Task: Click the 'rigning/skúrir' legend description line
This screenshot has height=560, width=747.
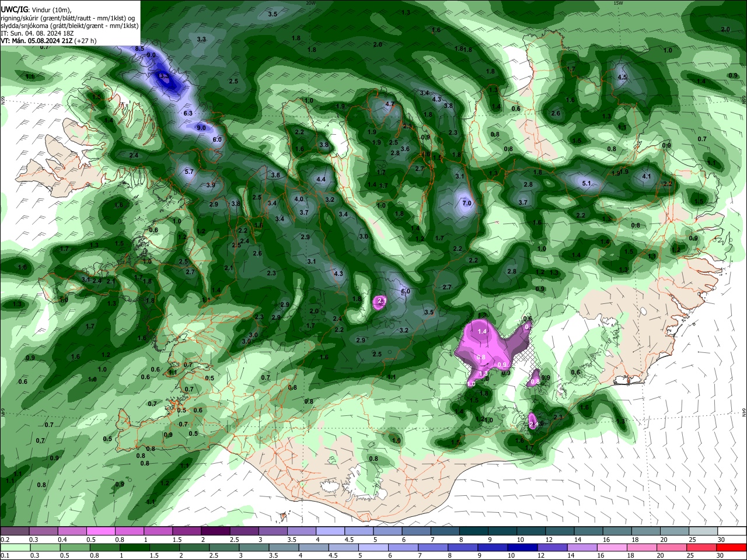Action: click(x=69, y=18)
